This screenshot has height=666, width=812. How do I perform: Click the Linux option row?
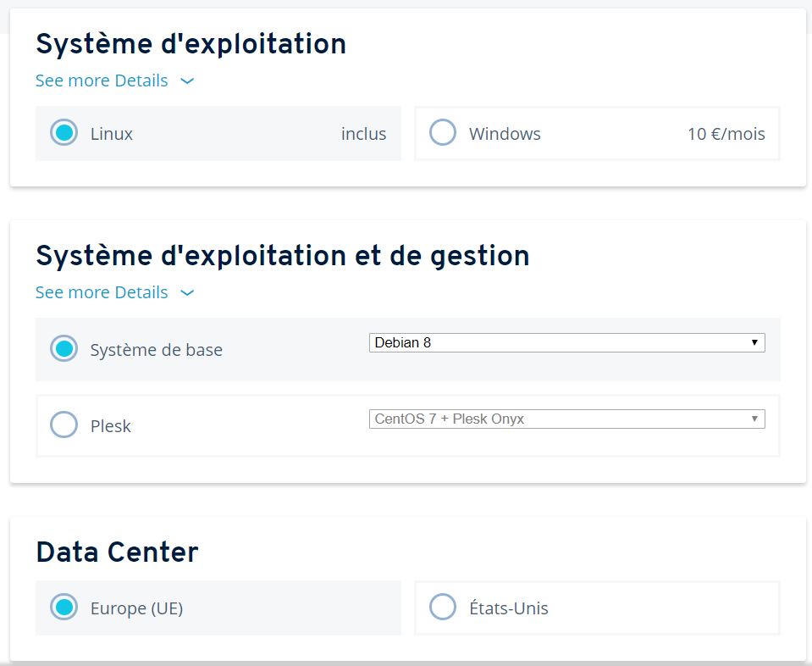pyautogui.click(x=218, y=133)
